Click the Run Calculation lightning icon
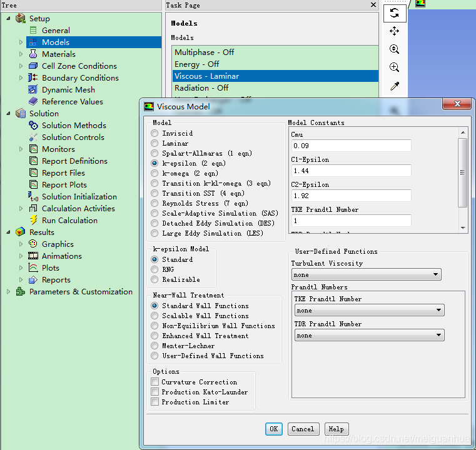The image size is (476, 450). pos(34,220)
